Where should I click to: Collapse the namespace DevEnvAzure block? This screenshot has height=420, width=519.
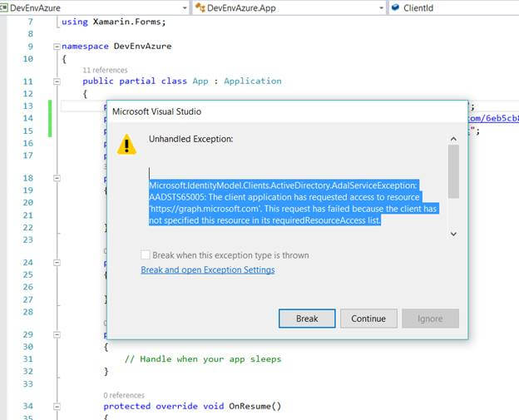[57, 47]
